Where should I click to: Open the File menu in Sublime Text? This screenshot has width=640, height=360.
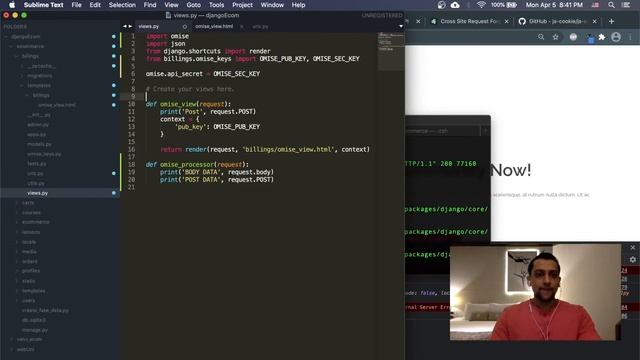76,5
